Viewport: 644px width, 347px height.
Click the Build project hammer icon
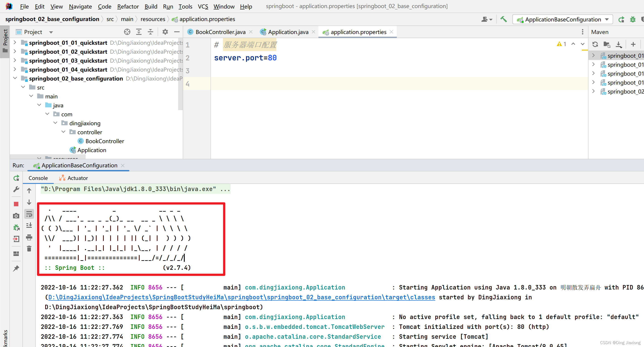503,19
